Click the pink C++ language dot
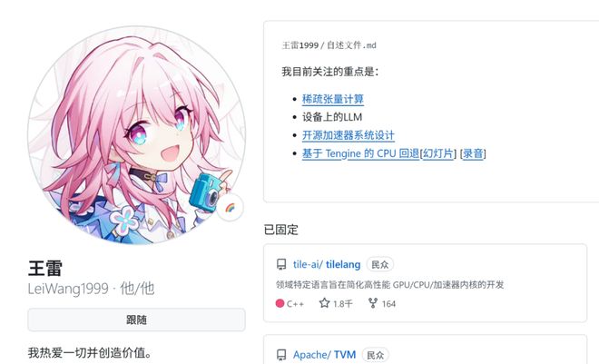Viewport: 599px width, 364px height. click(280, 303)
